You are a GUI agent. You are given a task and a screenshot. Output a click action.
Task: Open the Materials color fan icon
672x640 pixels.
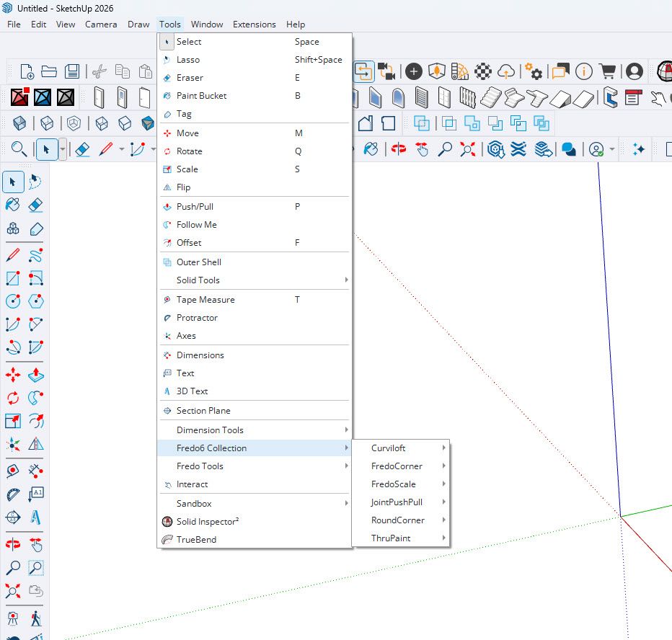point(460,71)
